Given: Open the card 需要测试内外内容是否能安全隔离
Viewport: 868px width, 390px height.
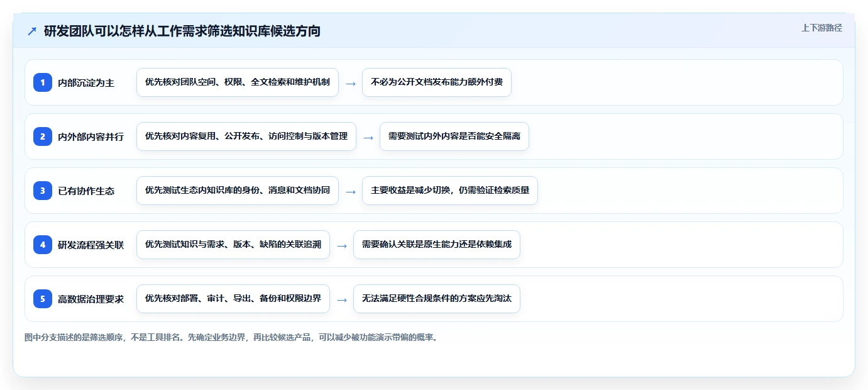Looking at the screenshot, I should pyautogui.click(x=454, y=136).
